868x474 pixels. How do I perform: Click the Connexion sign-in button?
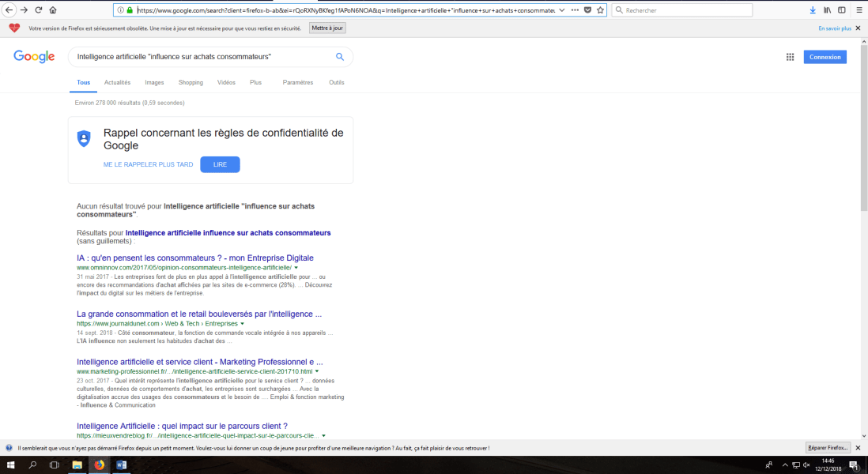tap(825, 57)
